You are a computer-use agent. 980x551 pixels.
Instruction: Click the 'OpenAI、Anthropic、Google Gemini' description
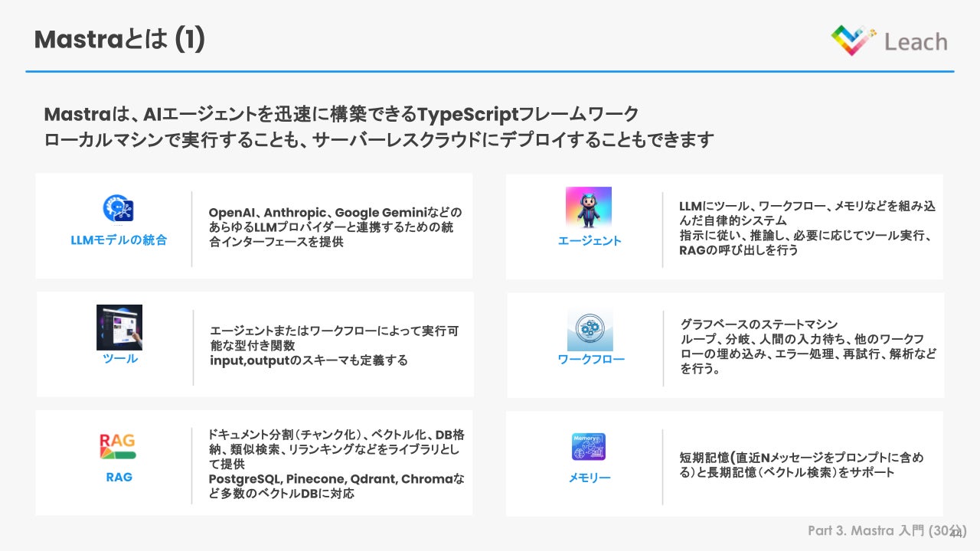coord(335,227)
